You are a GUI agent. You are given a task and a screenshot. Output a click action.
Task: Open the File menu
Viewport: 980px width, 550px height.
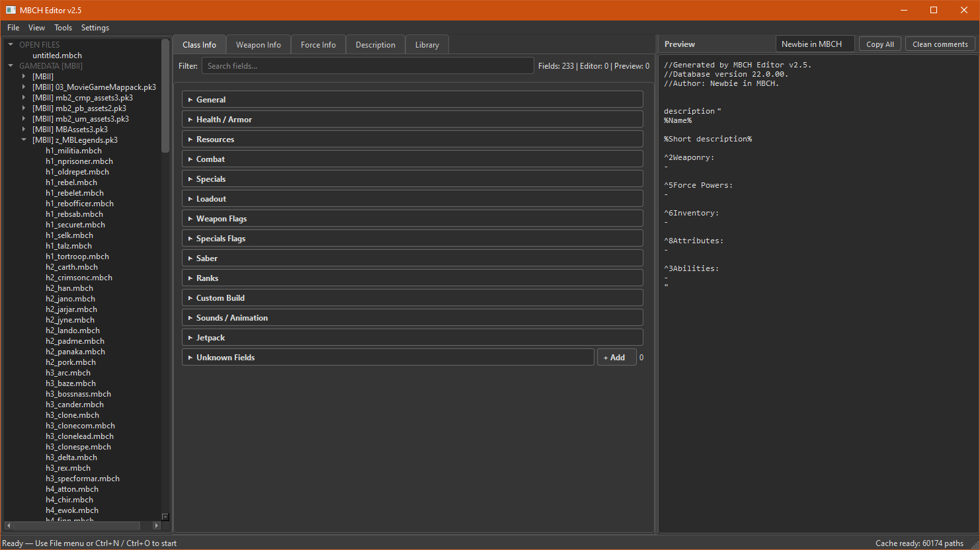[13, 28]
